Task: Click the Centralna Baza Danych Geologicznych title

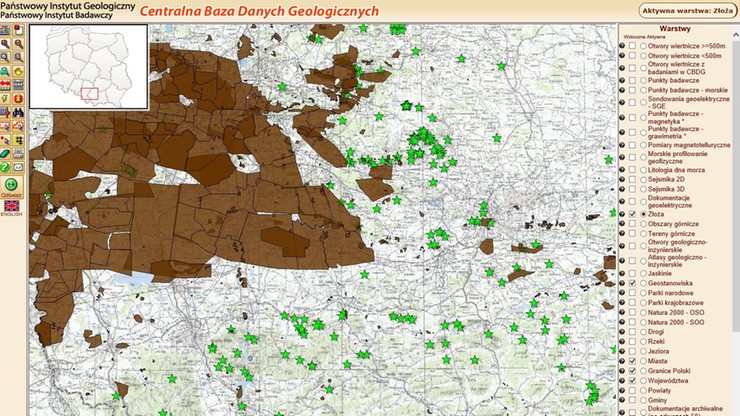Action: (x=259, y=11)
